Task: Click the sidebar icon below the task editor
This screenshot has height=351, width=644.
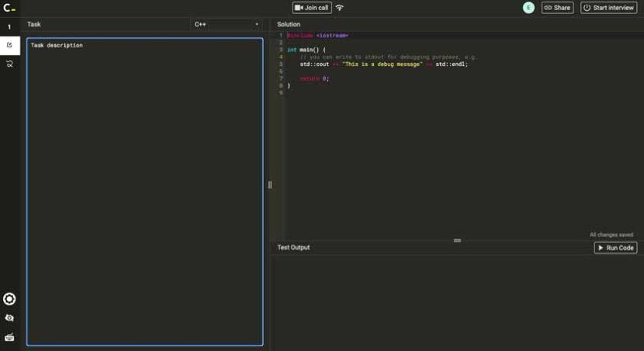Action: tap(9, 64)
